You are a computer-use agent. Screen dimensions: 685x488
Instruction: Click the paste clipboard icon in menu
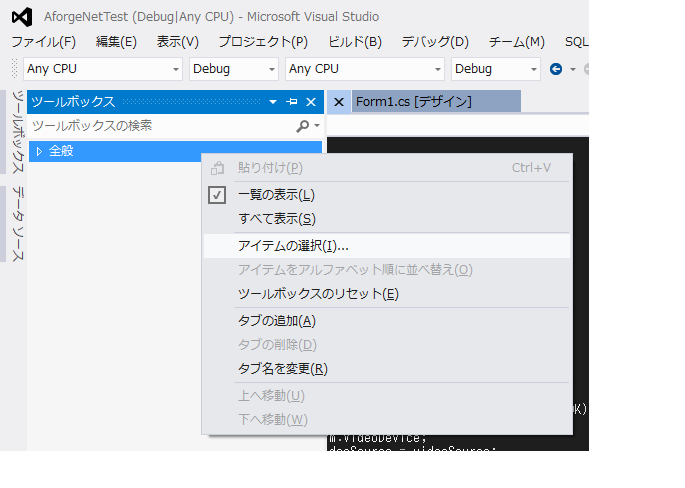(x=218, y=168)
